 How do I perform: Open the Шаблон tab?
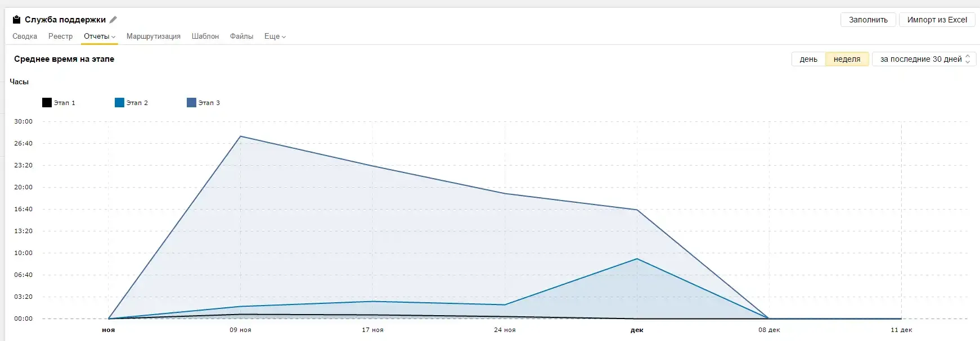tap(205, 37)
